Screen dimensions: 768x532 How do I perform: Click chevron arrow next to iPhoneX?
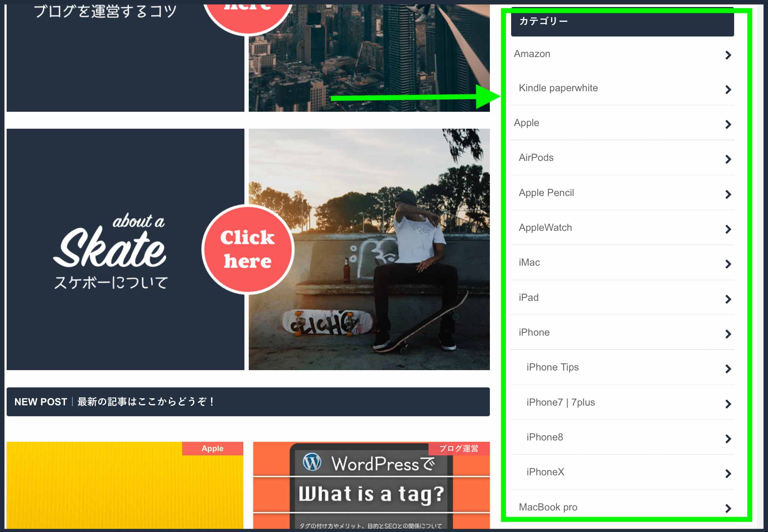[x=728, y=474]
